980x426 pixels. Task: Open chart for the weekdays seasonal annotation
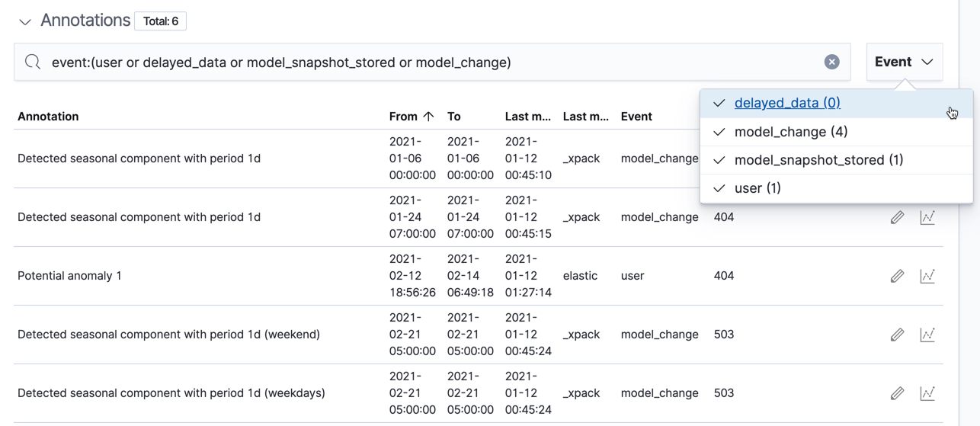[x=927, y=393]
